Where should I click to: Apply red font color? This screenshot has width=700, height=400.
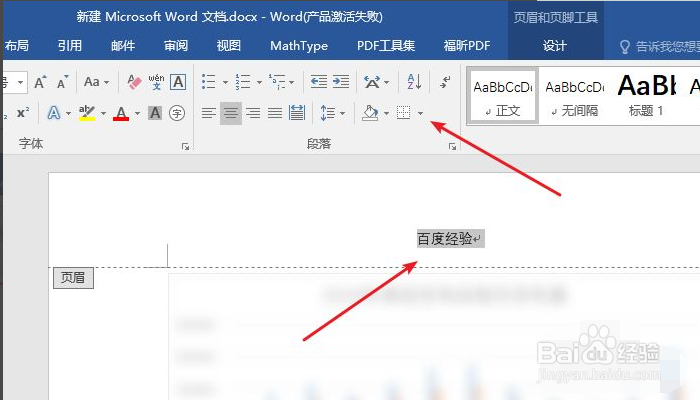[121, 113]
